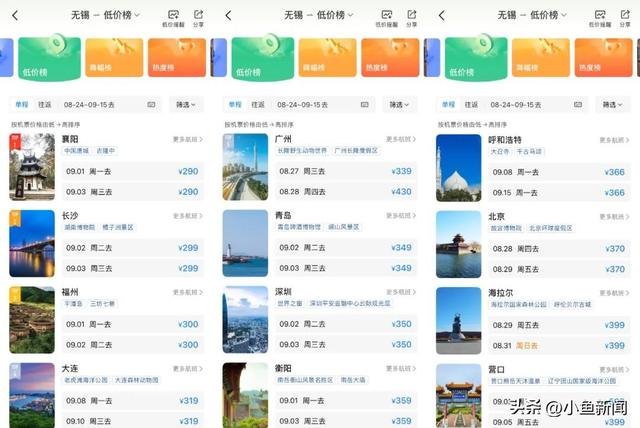640x428 pixels.
Task: Switch to the 热度榜 card above the 襄阳 list
Action: click(177, 58)
